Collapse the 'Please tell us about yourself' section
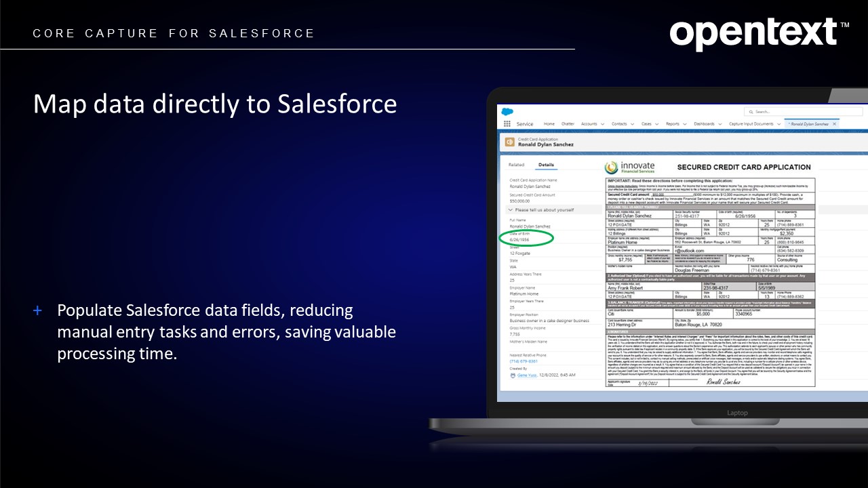The width and height of the screenshot is (868, 488). tap(510, 210)
